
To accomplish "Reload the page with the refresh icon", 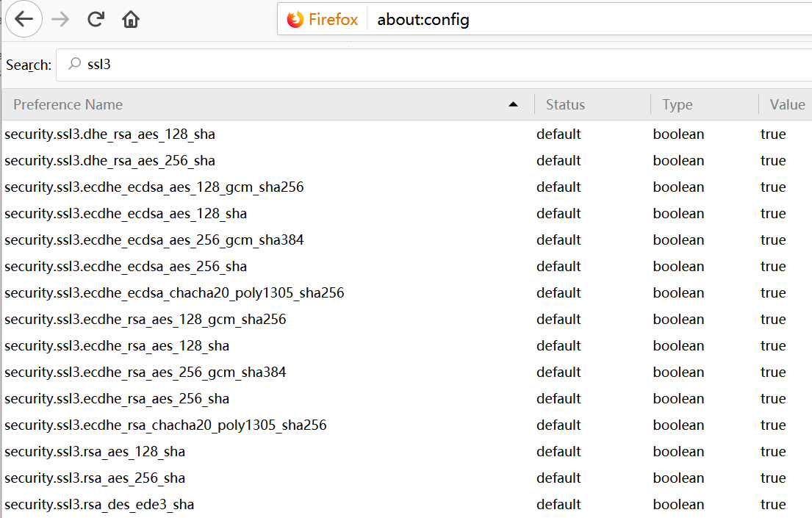I will pyautogui.click(x=96, y=19).
